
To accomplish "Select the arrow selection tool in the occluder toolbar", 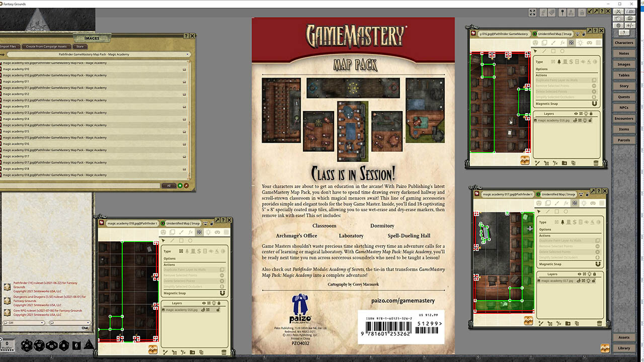I will point(163,241).
